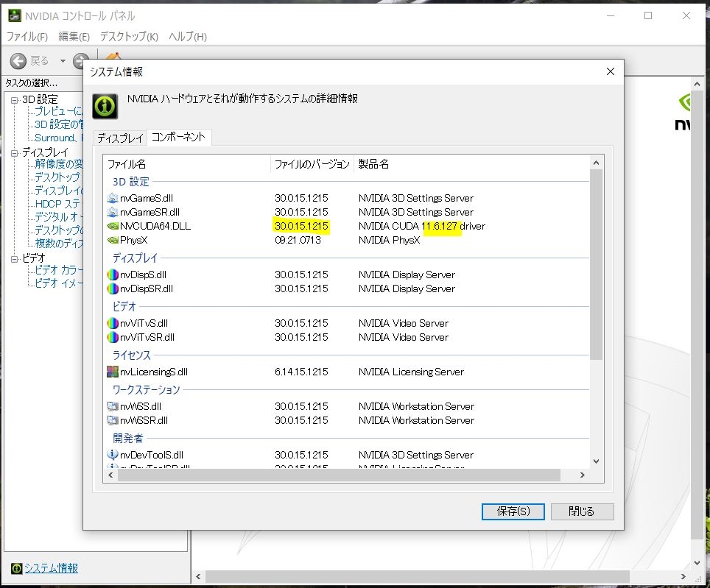Click the main window scroll down arrow
This screenshot has width=710, height=588.
coord(697,563)
